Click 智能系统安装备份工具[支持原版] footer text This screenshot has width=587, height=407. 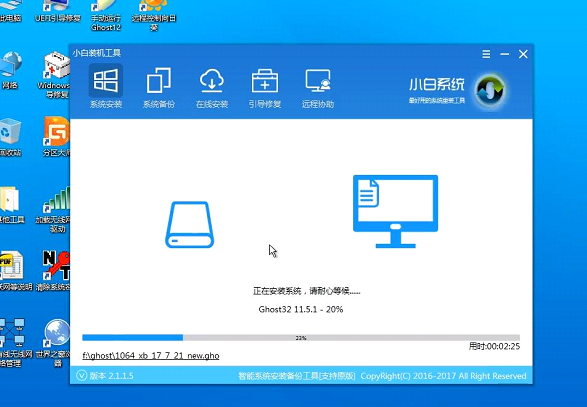click(x=297, y=376)
